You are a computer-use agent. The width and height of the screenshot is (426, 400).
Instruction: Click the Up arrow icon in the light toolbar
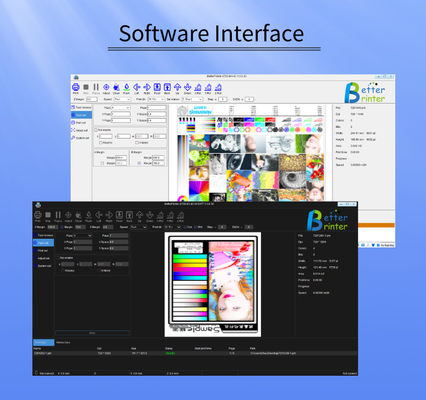177,87
